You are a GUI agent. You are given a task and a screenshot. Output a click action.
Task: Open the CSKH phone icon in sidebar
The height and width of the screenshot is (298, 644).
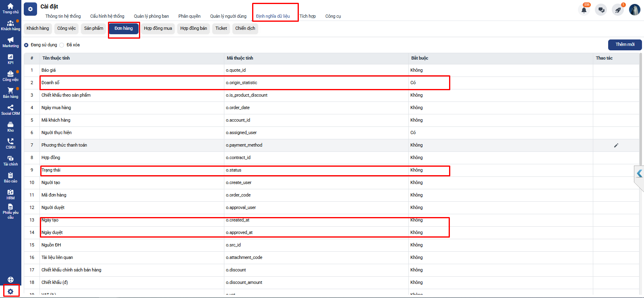[x=10, y=143]
